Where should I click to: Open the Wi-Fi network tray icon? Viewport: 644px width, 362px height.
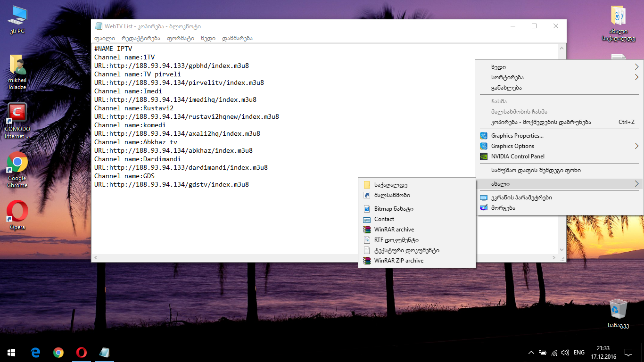point(554,352)
